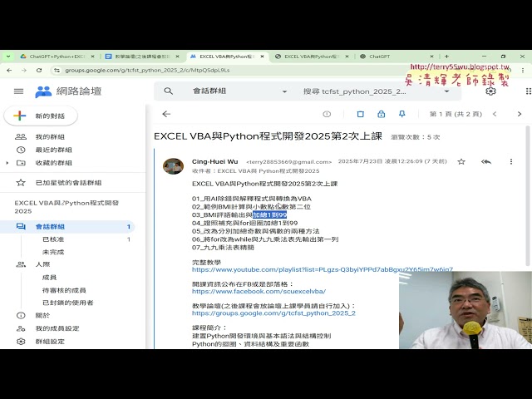The height and width of the screenshot is (399, 532).
Task: Open new browser tab plus button
Action: click(x=447, y=57)
